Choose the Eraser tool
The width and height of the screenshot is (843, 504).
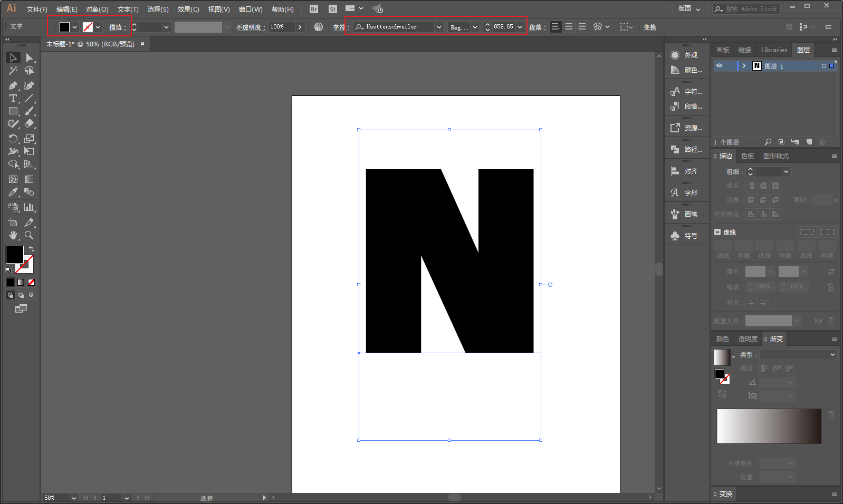point(30,124)
